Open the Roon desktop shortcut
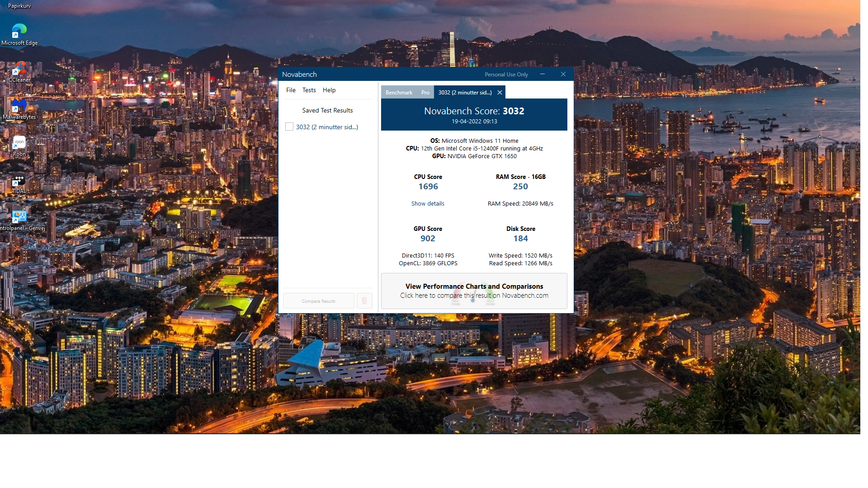 pos(19,143)
